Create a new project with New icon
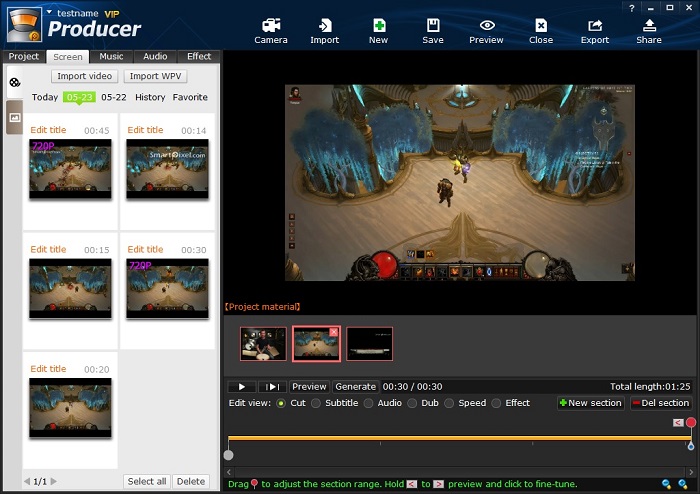This screenshot has height=494, width=700. 378,30
